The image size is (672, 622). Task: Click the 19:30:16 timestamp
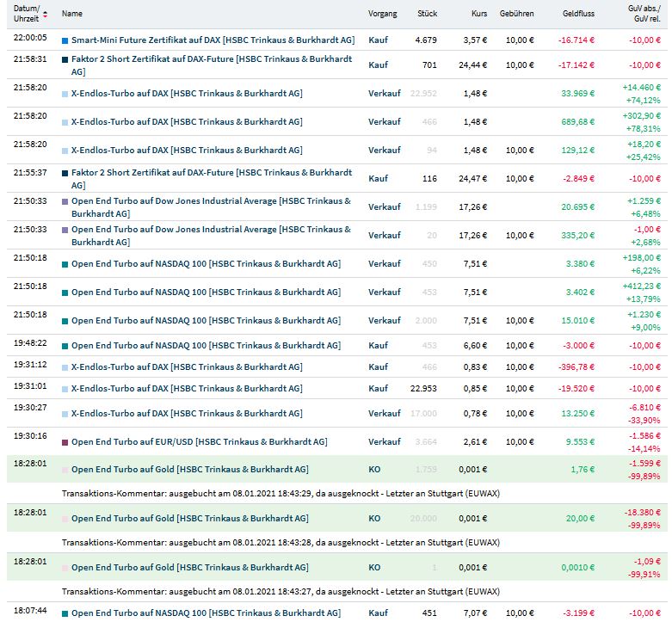(x=30, y=436)
